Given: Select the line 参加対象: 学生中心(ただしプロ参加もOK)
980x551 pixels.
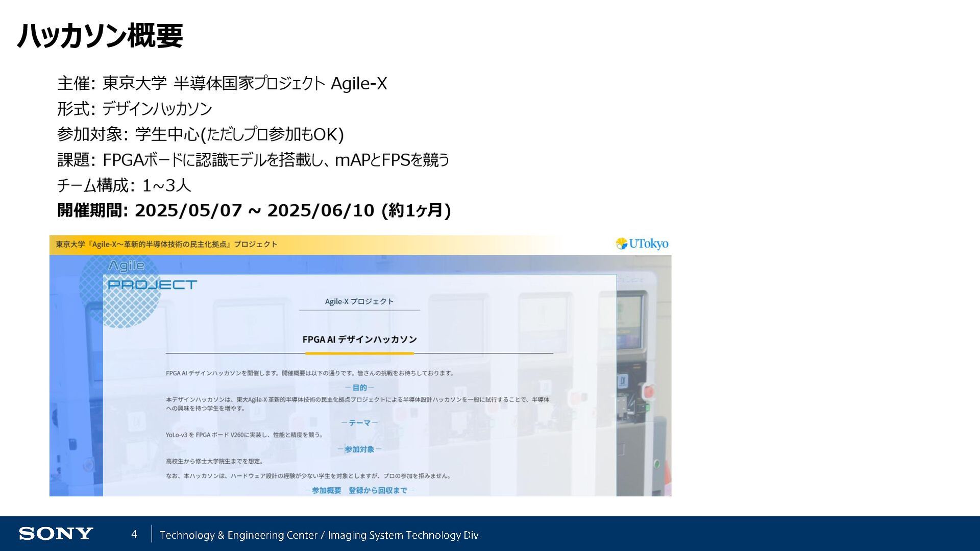Looking at the screenshot, I should click(x=201, y=134).
